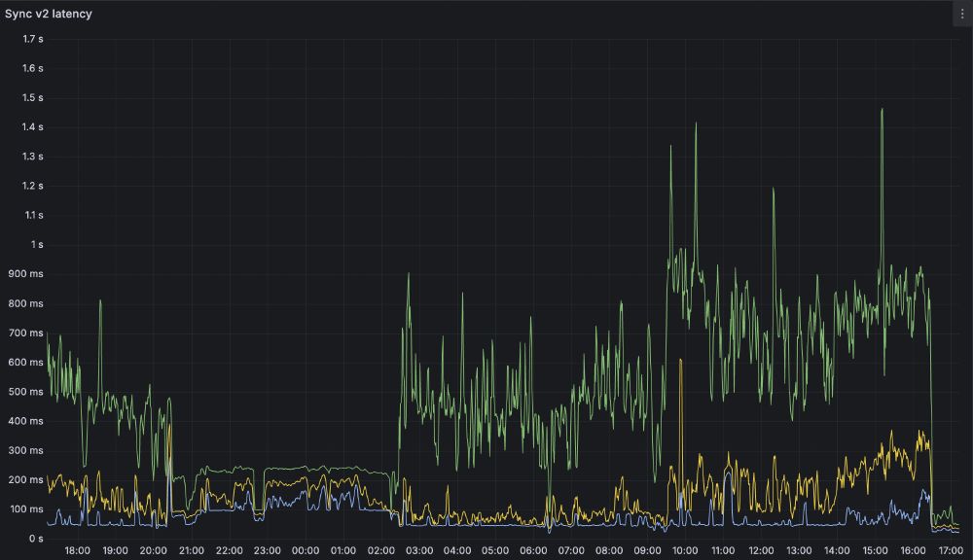This screenshot has width=973, height=560.
Task: Click the 10:00 x-axis time label
Action: tap(685, 550)
